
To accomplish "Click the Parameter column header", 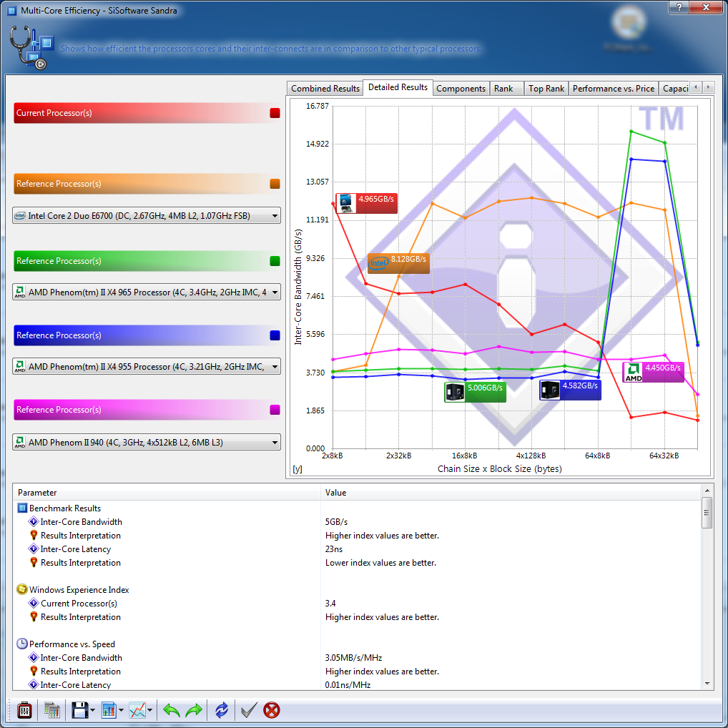I will [167, 493].
